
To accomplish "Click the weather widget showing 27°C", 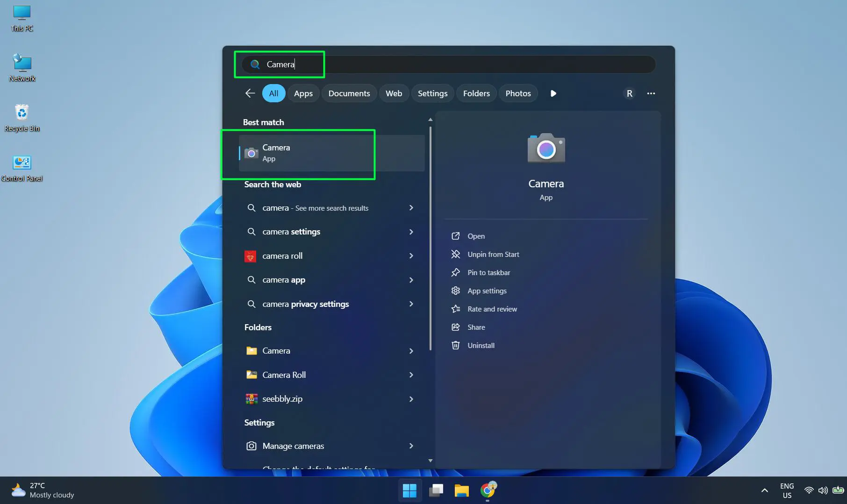I will [x=42, y=490].
